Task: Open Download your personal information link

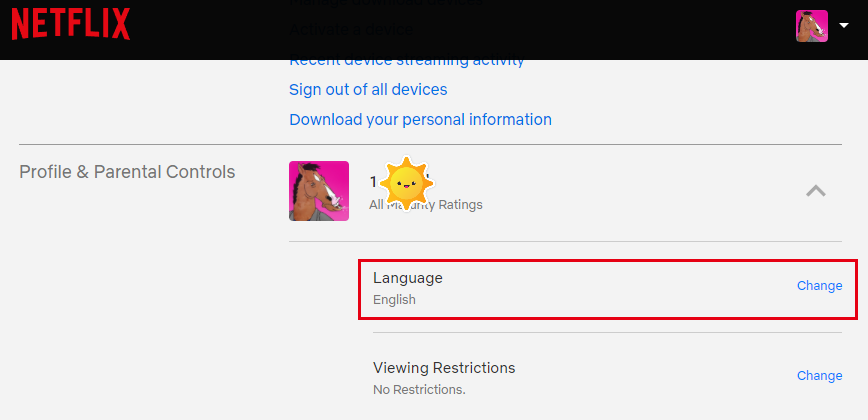Action: 420,120
